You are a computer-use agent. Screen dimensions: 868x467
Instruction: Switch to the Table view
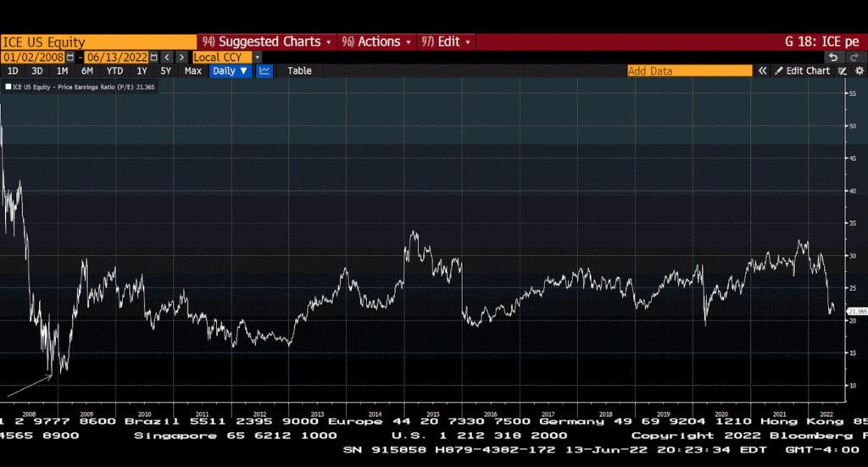pyautogui.click(x=299, y=71)
